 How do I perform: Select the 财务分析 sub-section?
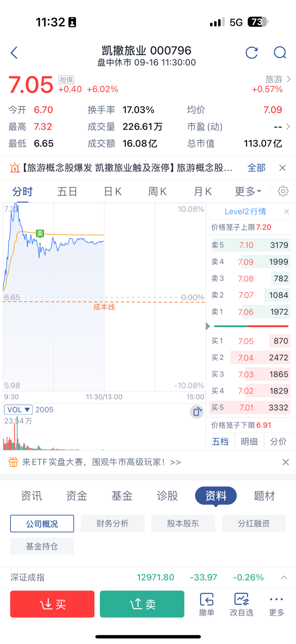click(x=113, y=523)
